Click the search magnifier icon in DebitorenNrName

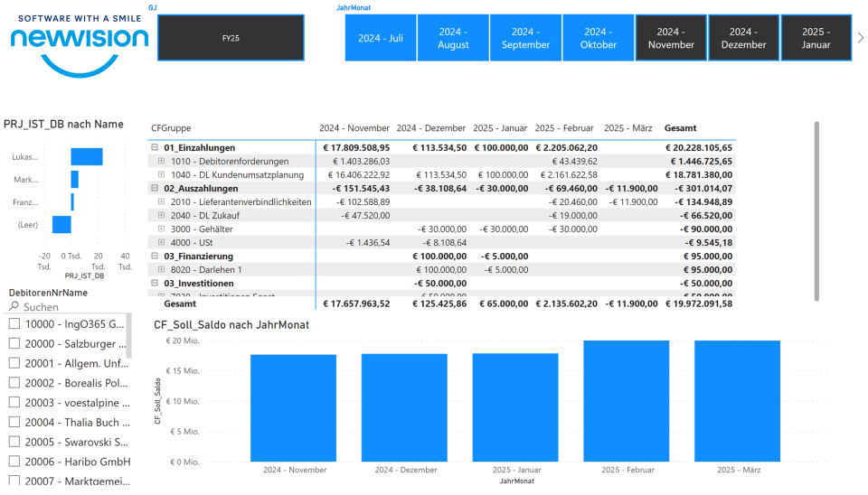click(x=14, y=307)
